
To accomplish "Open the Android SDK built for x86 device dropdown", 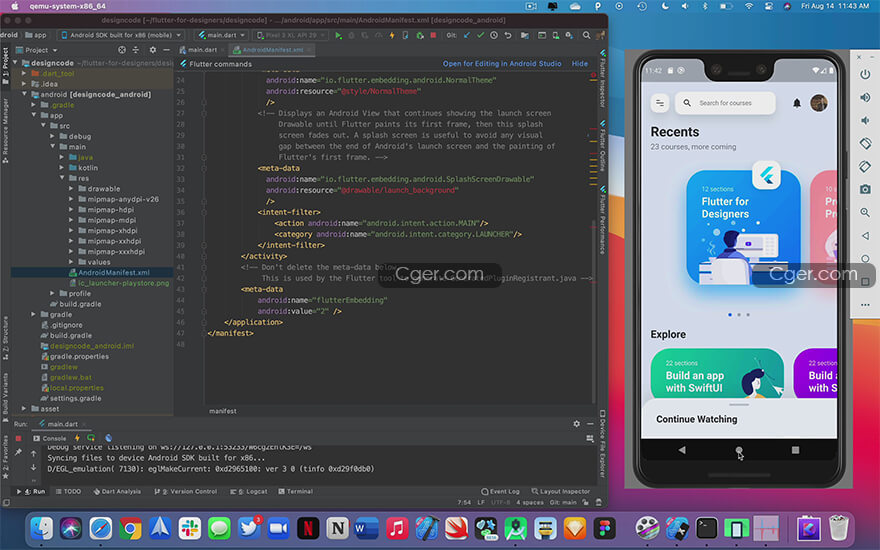I will point(121,35).
